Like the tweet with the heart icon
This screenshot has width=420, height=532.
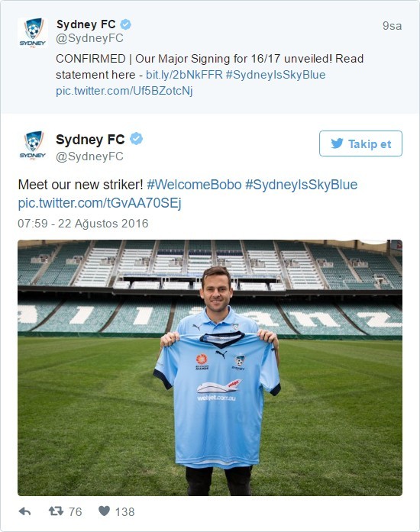[x=104, y=511]
